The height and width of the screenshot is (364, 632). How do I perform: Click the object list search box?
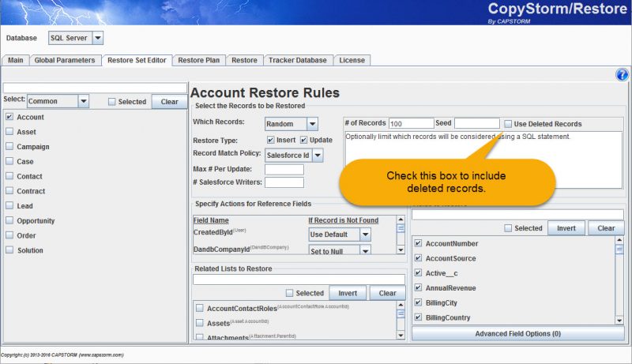pyautogui.click(x=95, y=88)
